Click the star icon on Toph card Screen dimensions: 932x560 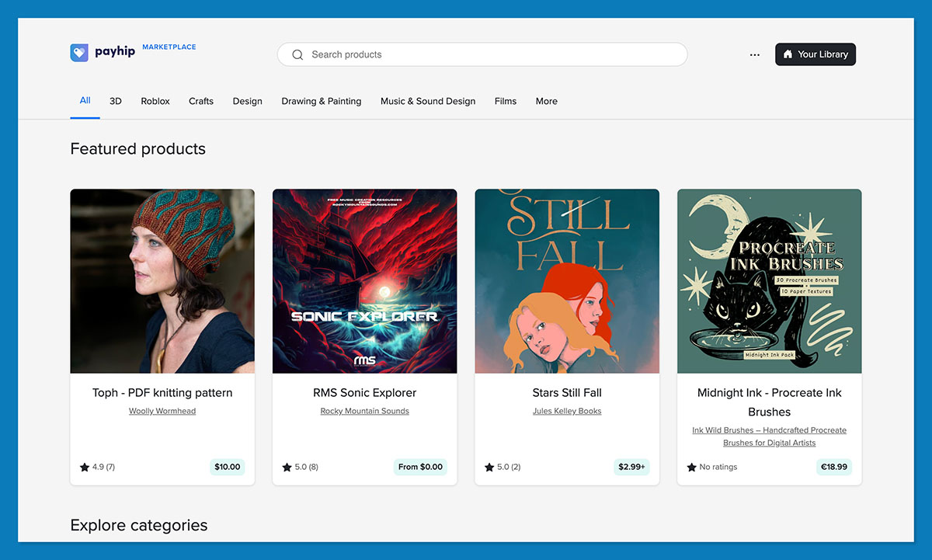coord(85,468)
